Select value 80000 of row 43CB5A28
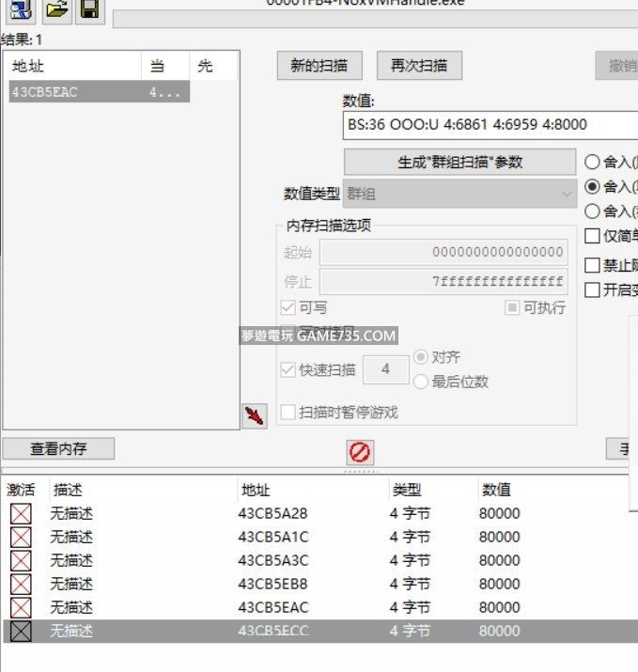638x672 pixels. [500, 513]
